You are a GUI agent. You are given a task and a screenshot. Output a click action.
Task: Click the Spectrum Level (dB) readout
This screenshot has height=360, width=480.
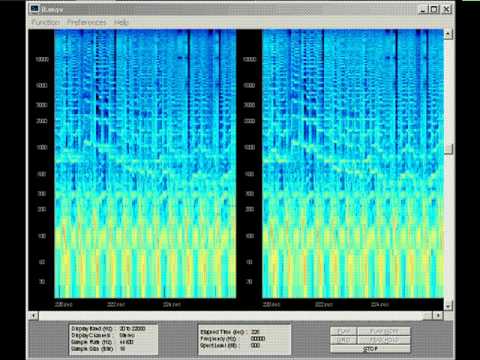230,346
